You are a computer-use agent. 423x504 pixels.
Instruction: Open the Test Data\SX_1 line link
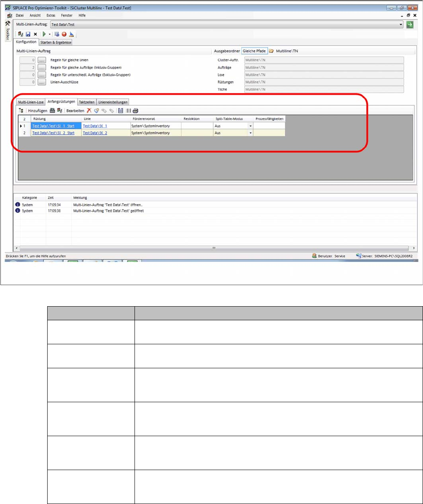click(x=95, y=126)
